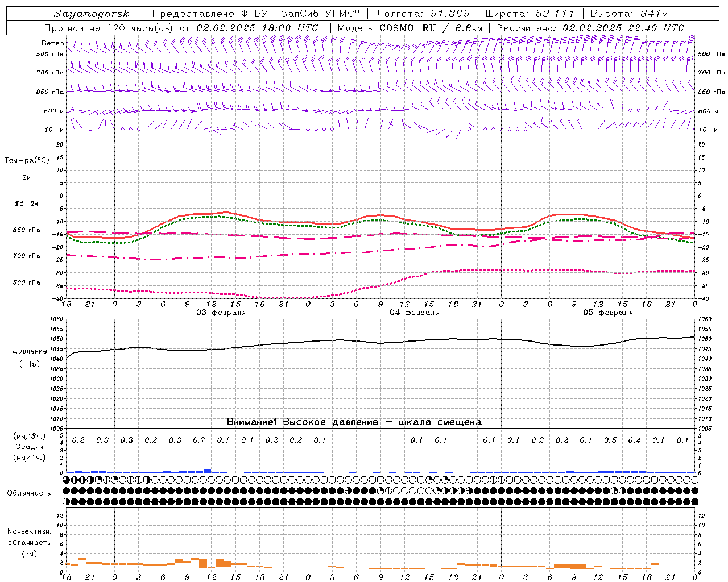This screenshot has height=582, width=728.
Task: Click the 'Высота: 341м' elevation value
Action: [x=629, y=14]
